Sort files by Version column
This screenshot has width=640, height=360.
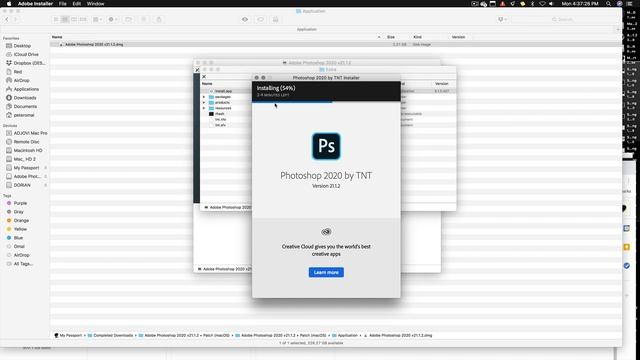pyautogui.click(x=458, y=37)
